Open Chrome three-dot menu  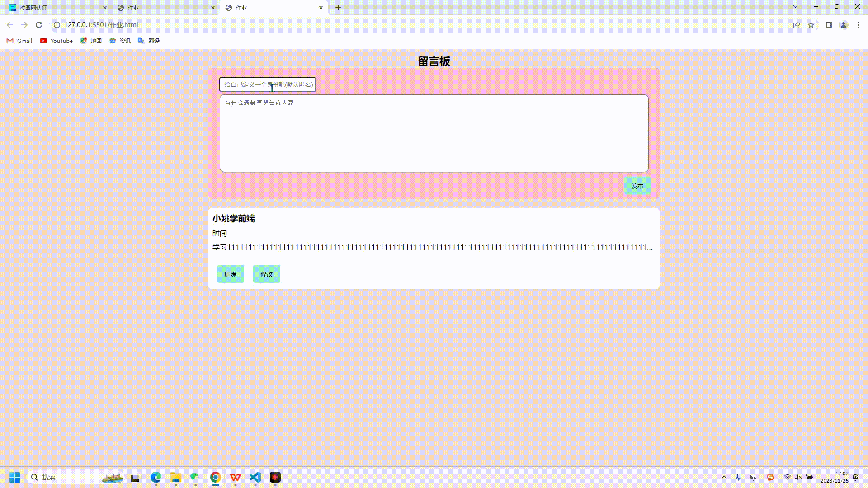[x=858, y=25]
